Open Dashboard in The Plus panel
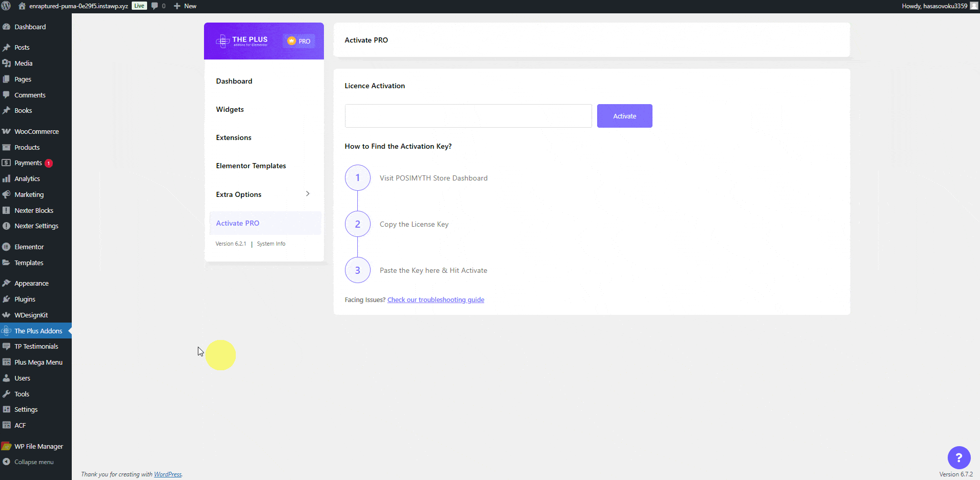The height and width of the screenshot is (480, 980). coord(234,81)
